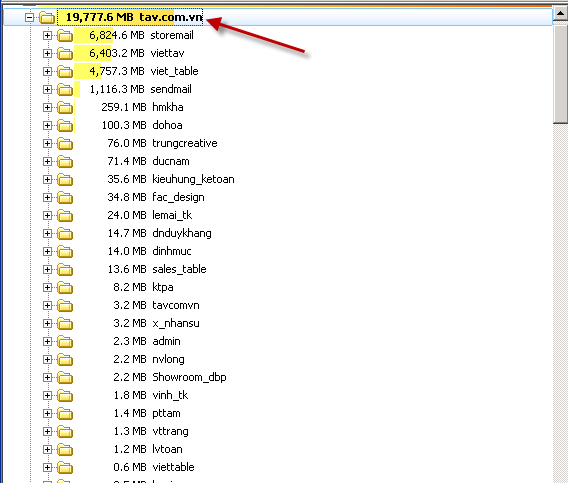The width and height of the screenshot is (568, 483).
Task: Click the dnduykhang folder icon
Action: click(65, 234)
